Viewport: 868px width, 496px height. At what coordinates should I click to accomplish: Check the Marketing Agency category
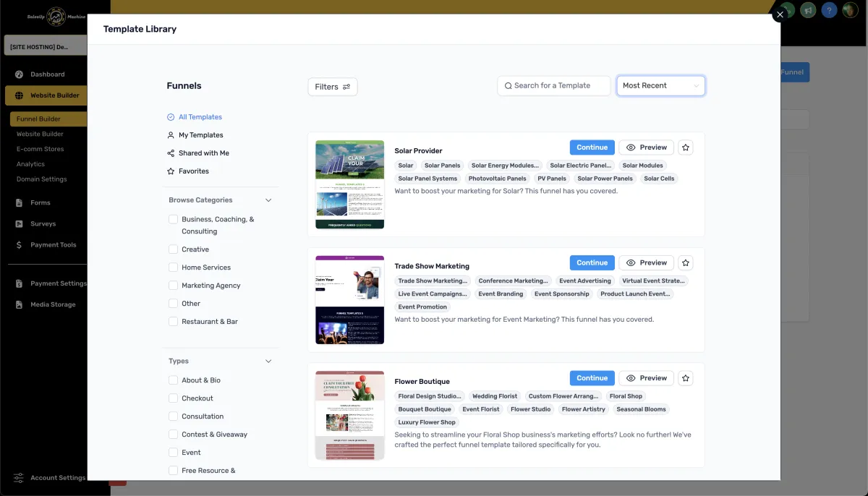click(173, 286)
